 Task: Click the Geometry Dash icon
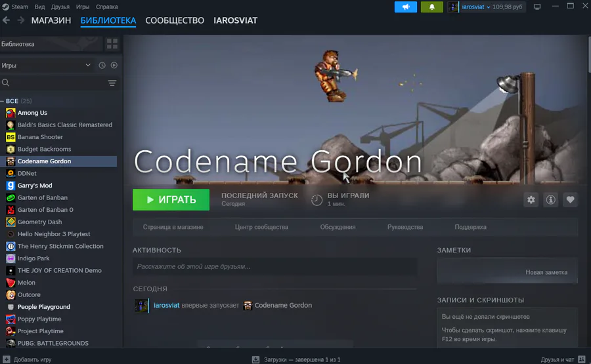pyautogui.click(x=11, y=222)
